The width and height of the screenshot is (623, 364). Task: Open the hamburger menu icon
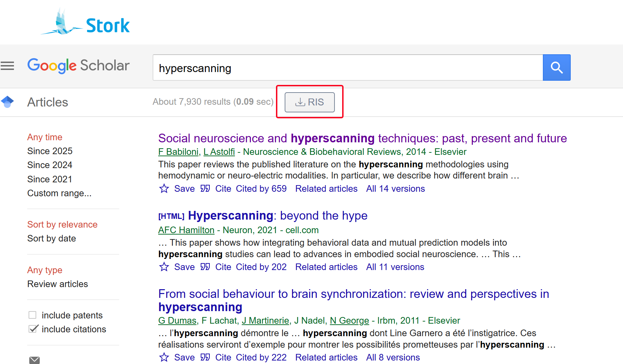7,66
